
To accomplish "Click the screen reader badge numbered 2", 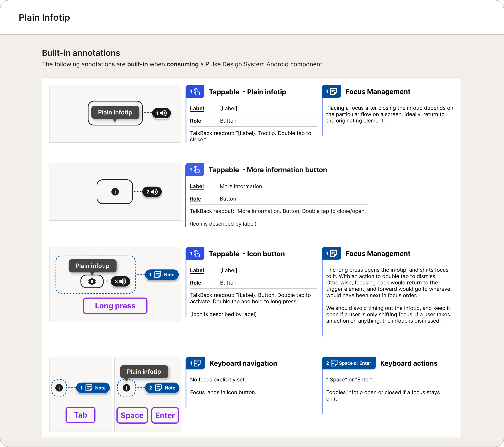I will coord(152,192).
